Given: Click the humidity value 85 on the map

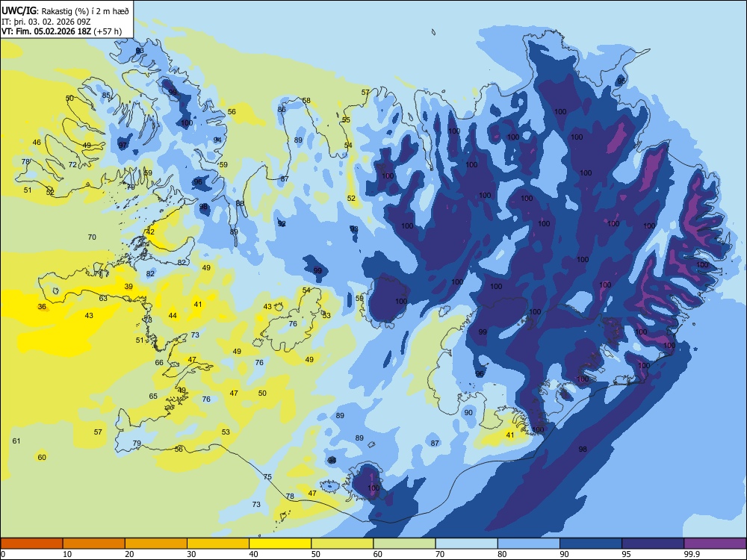Looking at the screenshot, I should [x=106, y=96].
